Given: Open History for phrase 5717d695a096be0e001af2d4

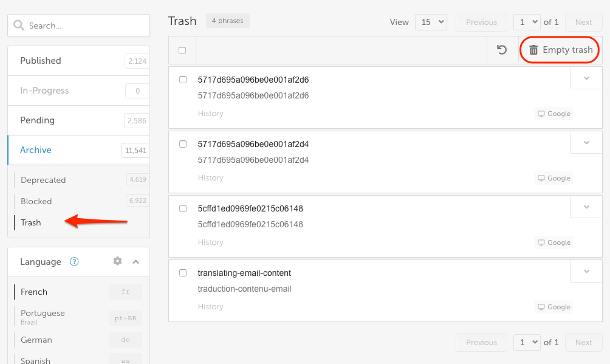Looking at the screenshot, I should click(210, 178).
